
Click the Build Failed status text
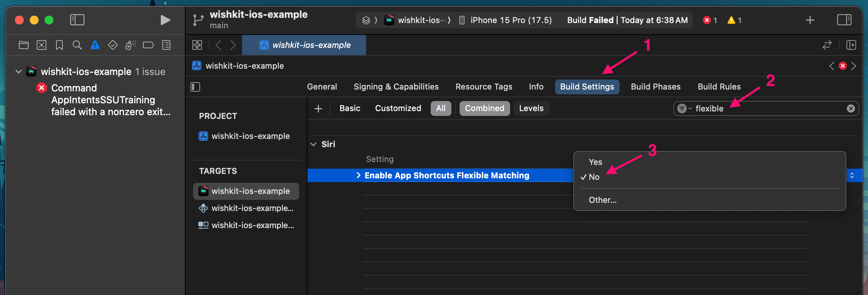627,20
